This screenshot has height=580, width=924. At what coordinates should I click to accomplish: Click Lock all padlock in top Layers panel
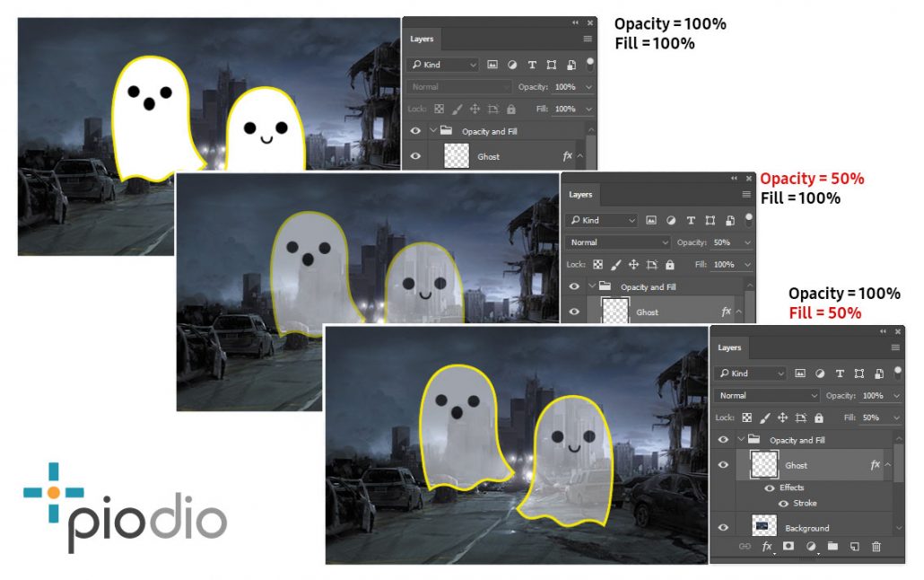tap(511, 109)
